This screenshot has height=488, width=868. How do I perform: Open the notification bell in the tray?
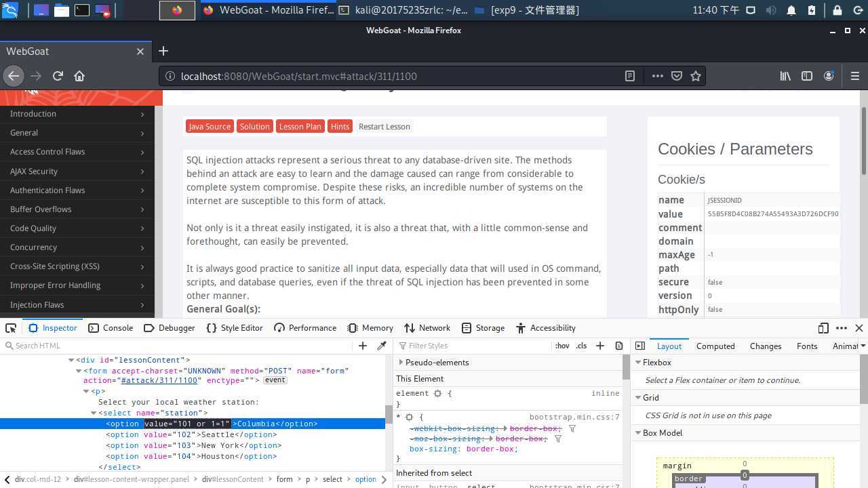pos(791,10)
